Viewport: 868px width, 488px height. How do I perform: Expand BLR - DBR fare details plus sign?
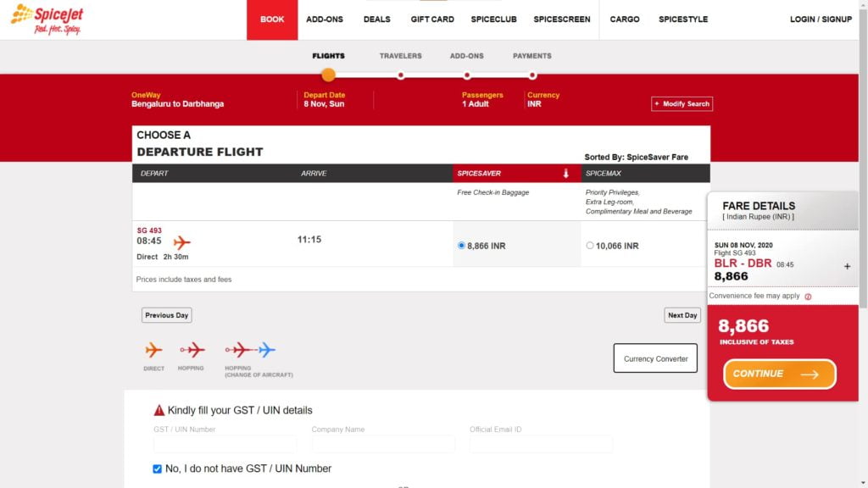pos(847,266)
